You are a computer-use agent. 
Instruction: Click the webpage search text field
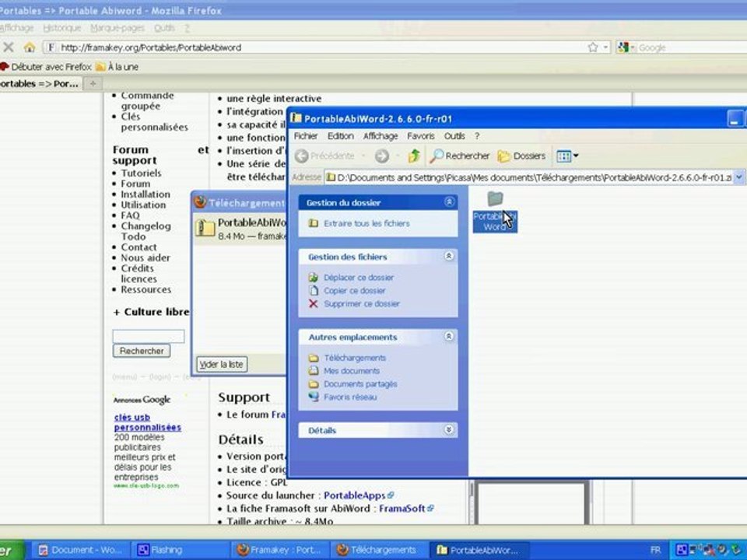click(x=148, y=336)
